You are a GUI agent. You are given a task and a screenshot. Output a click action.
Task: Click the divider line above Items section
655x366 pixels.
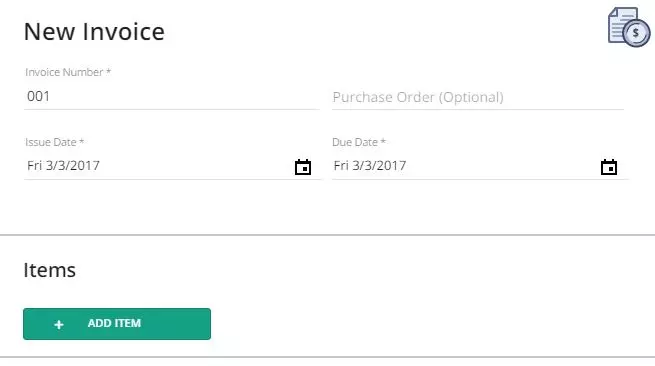click(x=328, y=235)
